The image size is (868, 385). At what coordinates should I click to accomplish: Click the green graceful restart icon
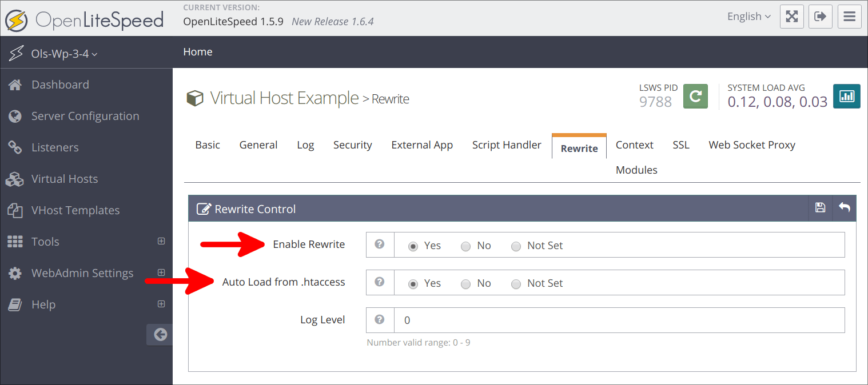695,96
